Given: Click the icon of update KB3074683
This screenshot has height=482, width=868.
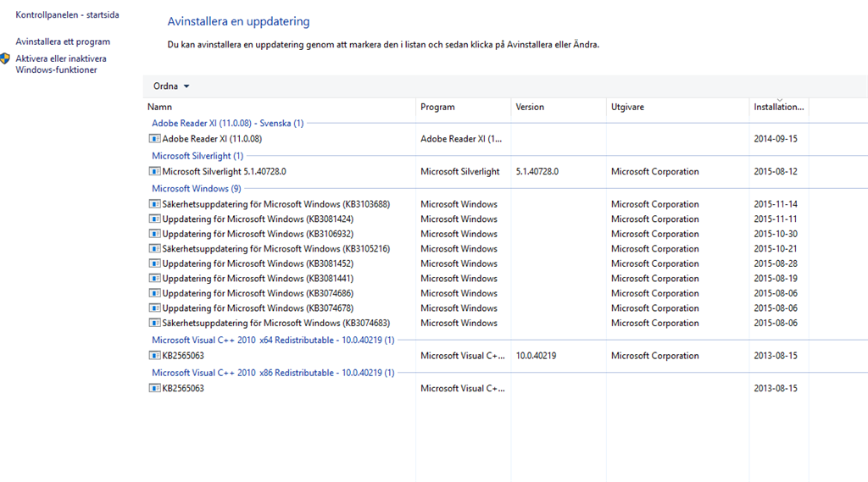Looking at the screenshot, I should point(154,324).
